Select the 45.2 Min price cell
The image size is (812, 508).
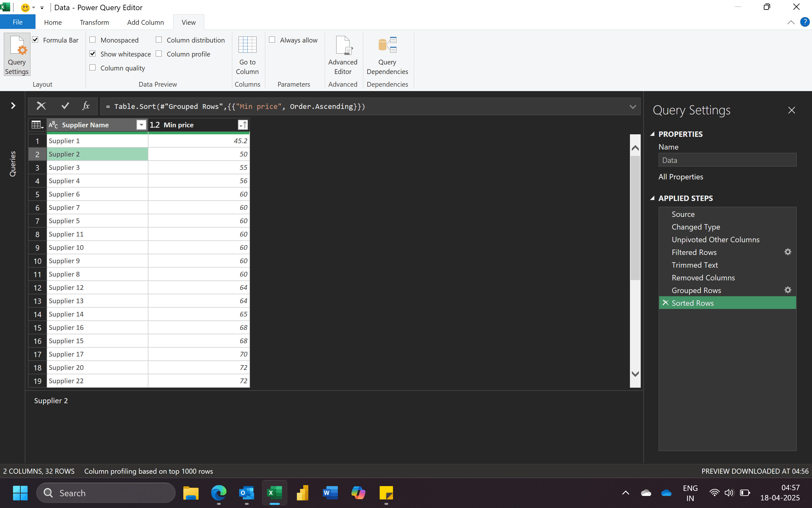click(x=199, y=141)
